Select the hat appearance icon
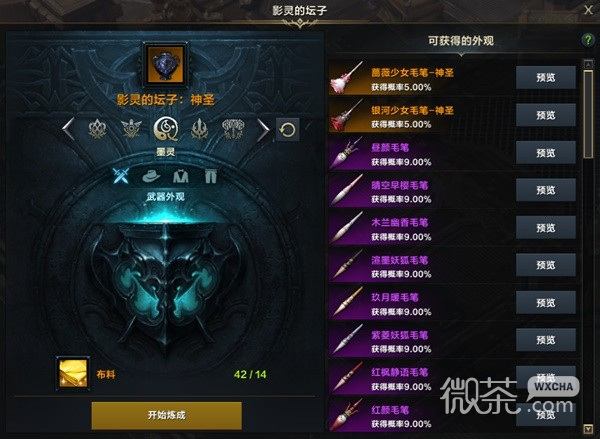Viewport: 600px width, 439px height. [151, 176]
